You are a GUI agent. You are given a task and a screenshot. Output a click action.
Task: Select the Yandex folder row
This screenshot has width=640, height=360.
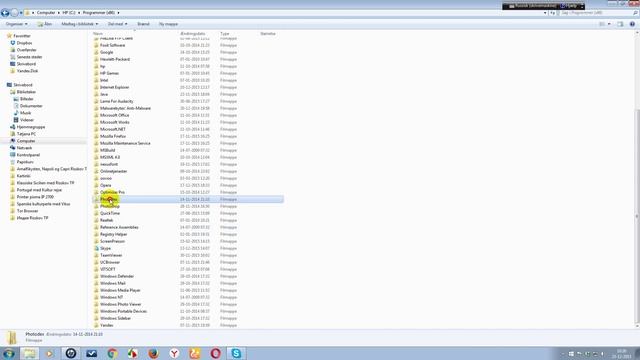click(x=188, y=325)
